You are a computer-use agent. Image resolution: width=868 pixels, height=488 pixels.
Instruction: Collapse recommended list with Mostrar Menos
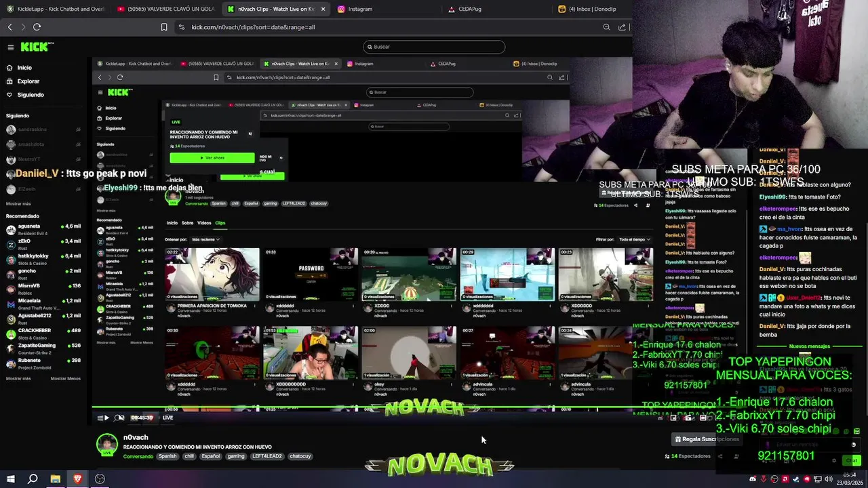point(66,378)
